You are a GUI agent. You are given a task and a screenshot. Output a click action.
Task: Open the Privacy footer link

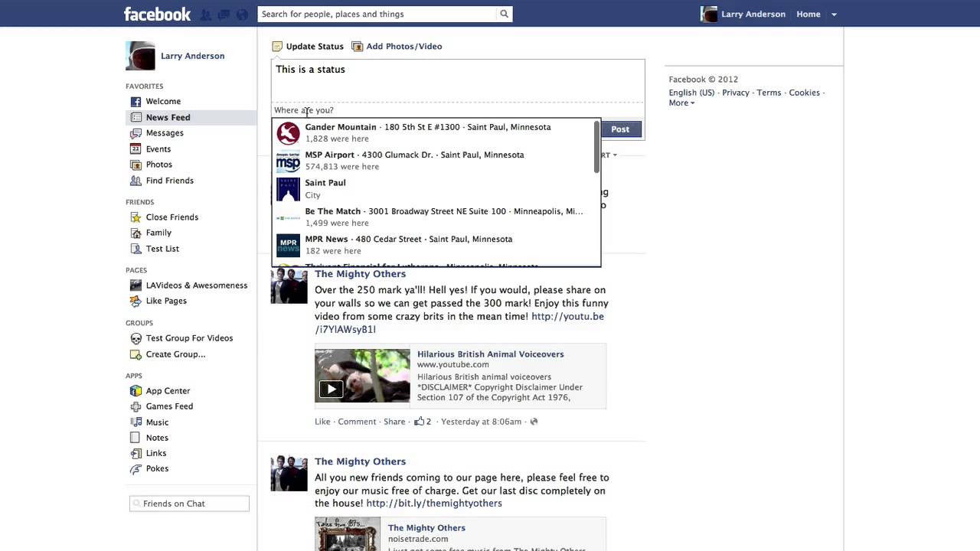pos(736,93)
